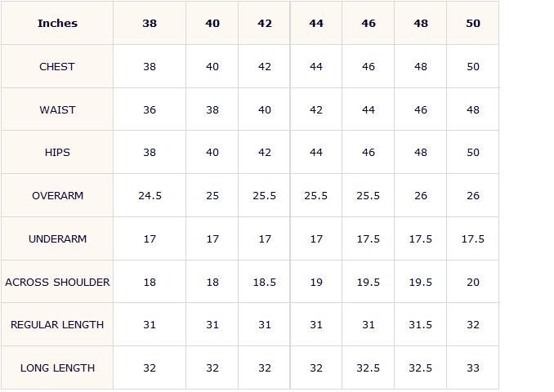Click the WAIST row label
Image resolution: width=554 pixels, height=392 pixels.
click(x=57, y=109)
